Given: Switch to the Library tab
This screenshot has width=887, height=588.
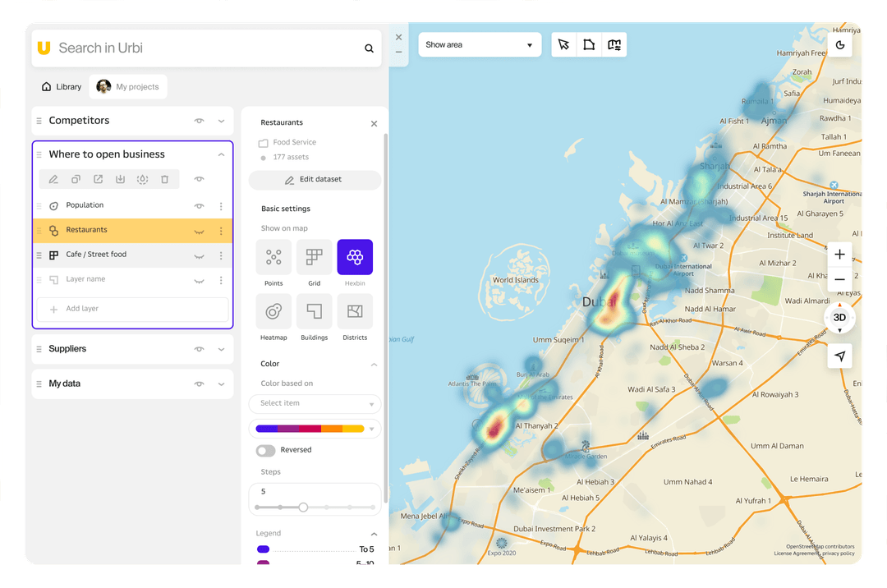Looking at the screenshot, I should tap(61, 86).
